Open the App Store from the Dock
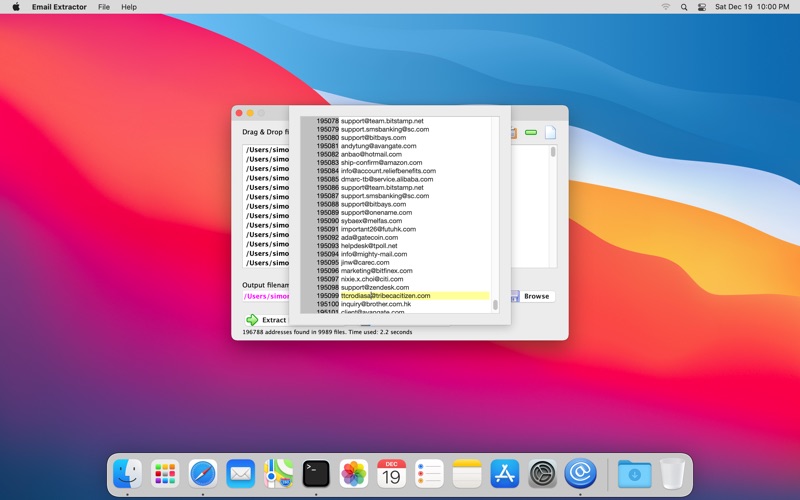 tap(505, 473)
